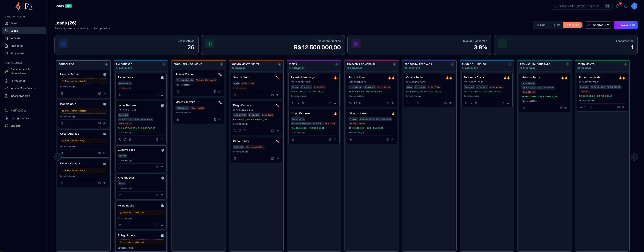This screenshot has width=644, height=252.
Task: Select the Pipeline view tab
Action: coord(572,25)
